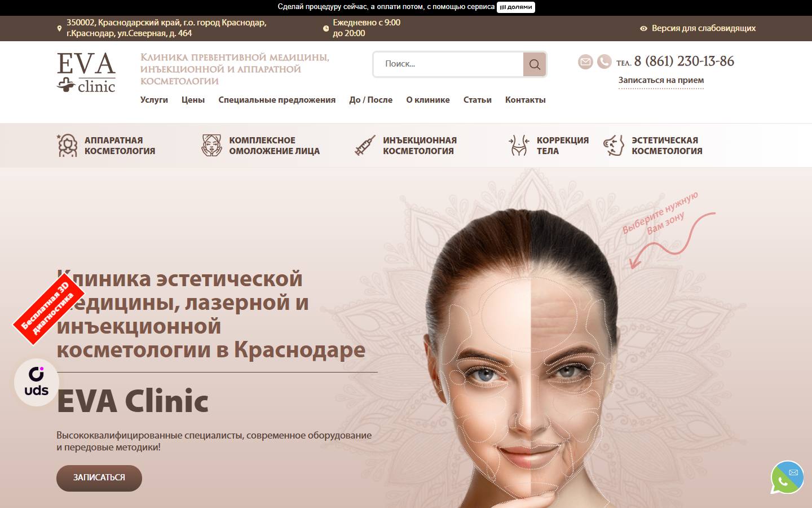Screen dimensions: 812x508
Task: Open the До / После menu item
Action: coord(370,100)
